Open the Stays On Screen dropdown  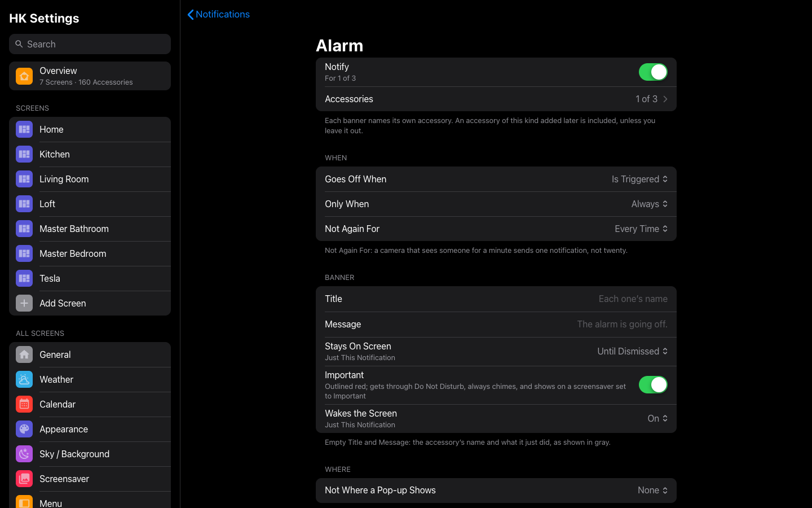pyautogui.click(x=633, y=351)
